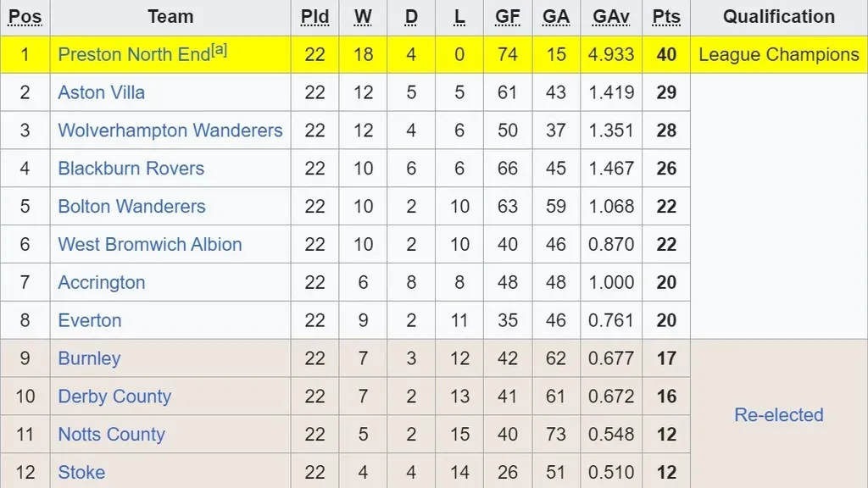This screenshot has width=868, height=488.
Task: Open the Derby County link
Action: coord(114,396)
